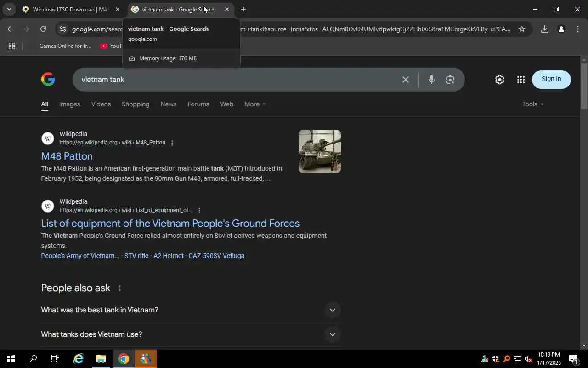Open File Explorer from taskbar
Image resolution: width=588 pixels, height=368 pixels.
coord(101,359)
